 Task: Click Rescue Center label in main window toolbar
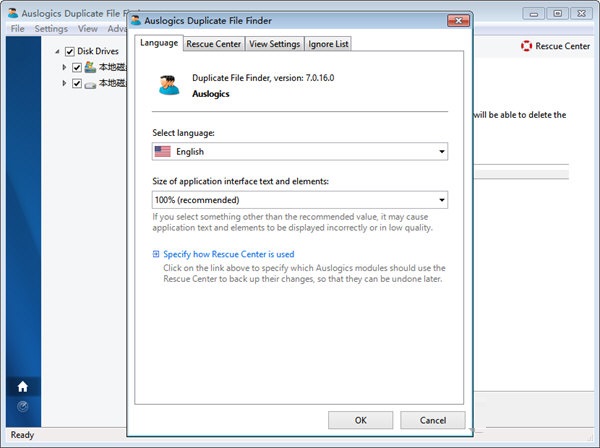(x=562, y=46)
